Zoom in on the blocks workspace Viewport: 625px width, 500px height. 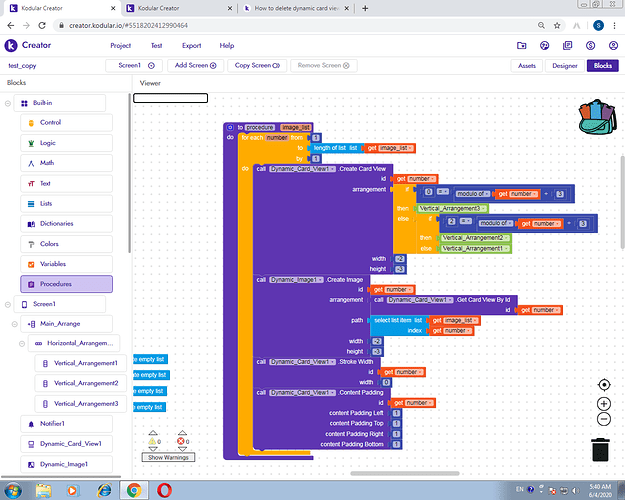(x=604, y=403)
